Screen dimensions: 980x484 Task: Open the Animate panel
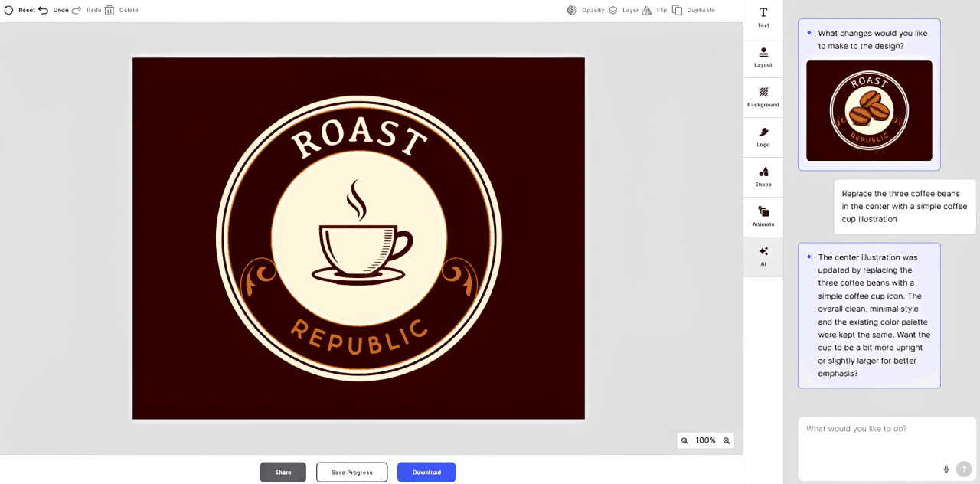click(763, 217)
